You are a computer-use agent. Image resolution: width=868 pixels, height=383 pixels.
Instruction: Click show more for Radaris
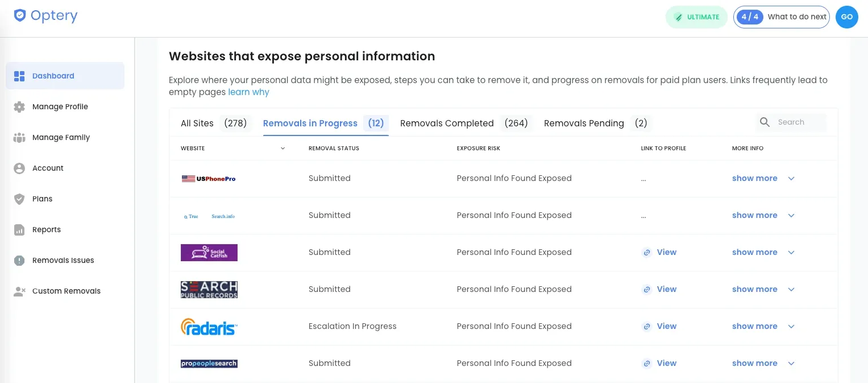pyautogui.click(x=754, y=326)
